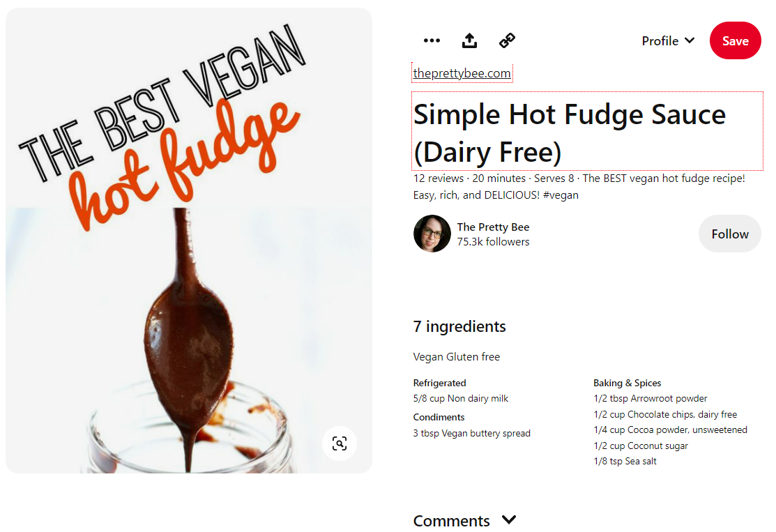Copy the pin link using chain icon

pyautogui.click(x=507, y=40)
